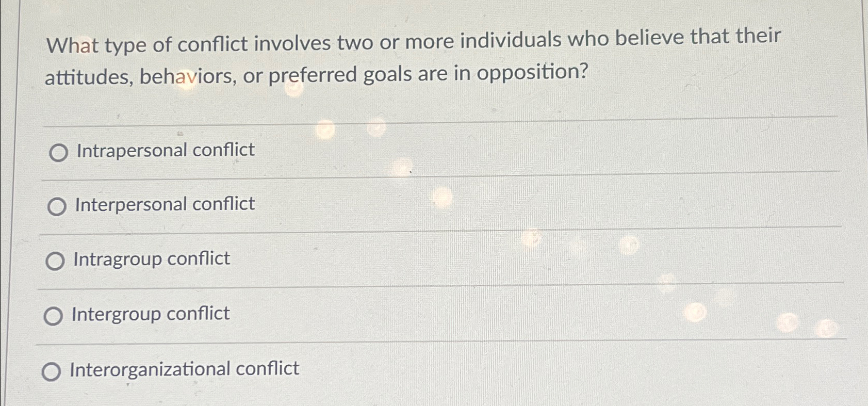Click the question text at the top

coord(413,57)
